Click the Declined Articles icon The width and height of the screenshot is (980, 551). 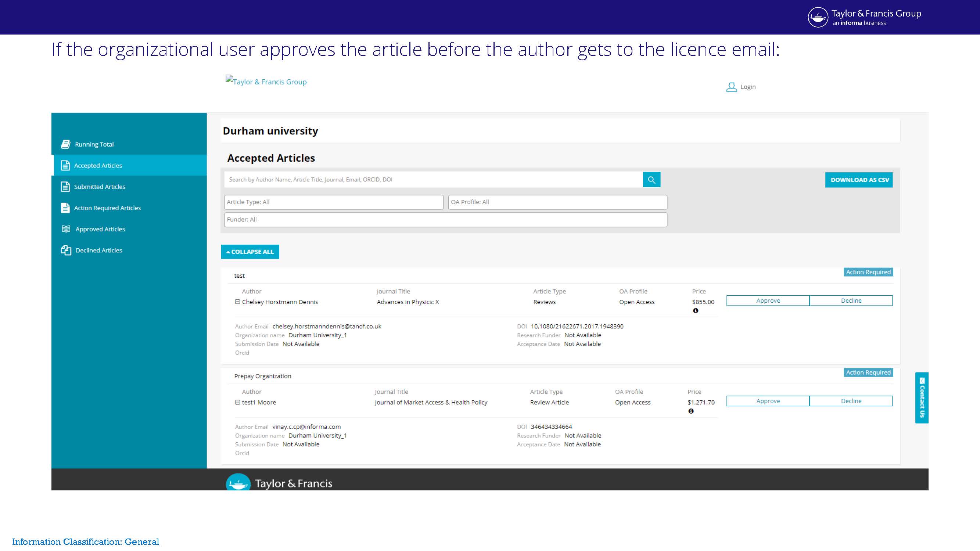point(66,250)
